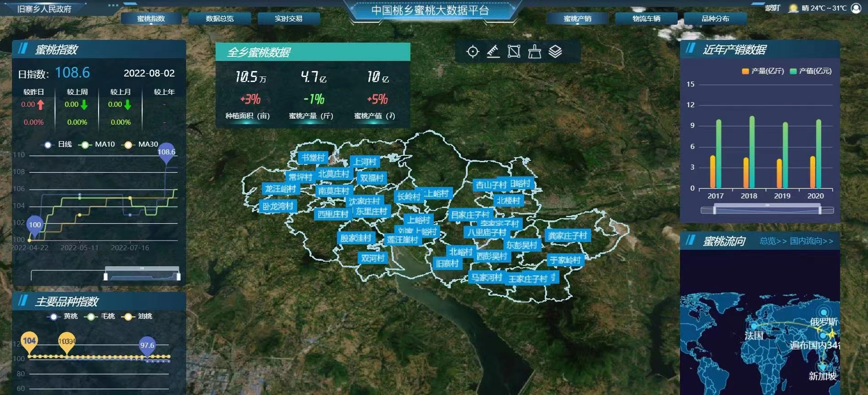Expand the 国内流向>> domestic flow view
The image size is (868, 395).
click(x=811, y=241)
